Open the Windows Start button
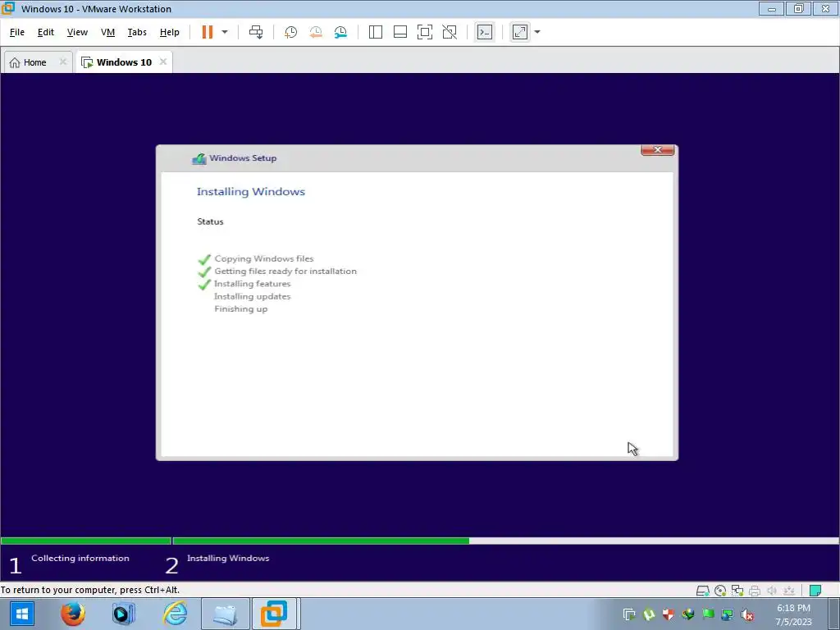Screen dimensions: 840x630 tap(21, 614)
